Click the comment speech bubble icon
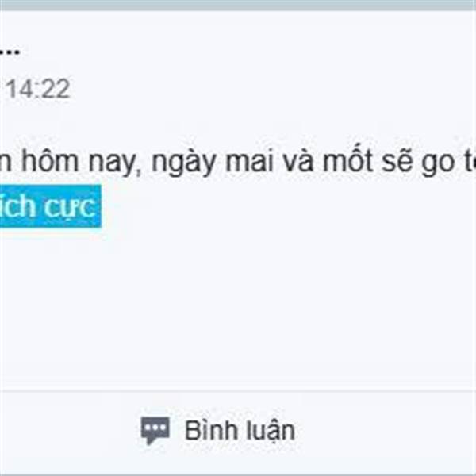 [155, 431]
